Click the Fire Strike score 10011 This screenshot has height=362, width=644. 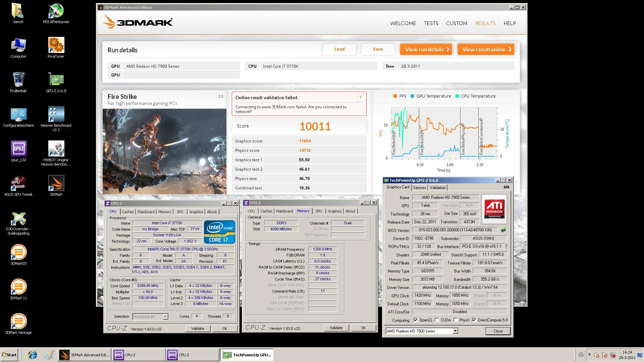[x=315, y=126]
